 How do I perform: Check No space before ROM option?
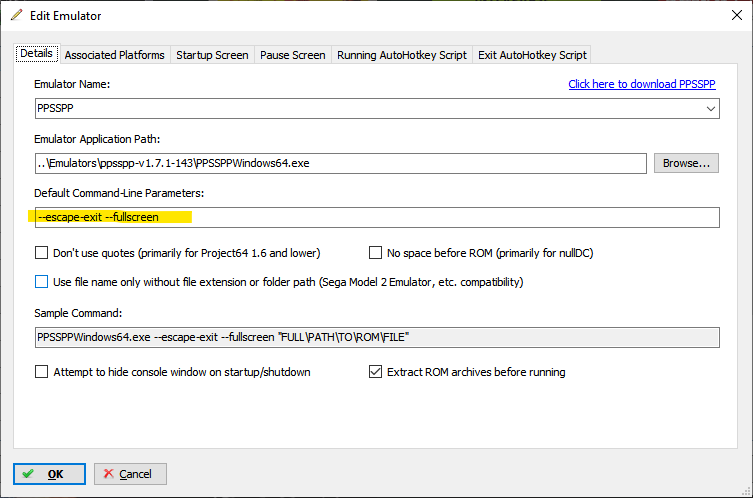click(x=376, y=253)
